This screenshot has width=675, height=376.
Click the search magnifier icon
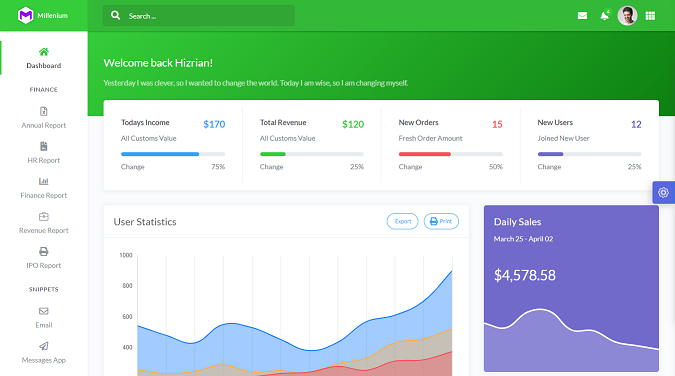[x=115, y=16]
